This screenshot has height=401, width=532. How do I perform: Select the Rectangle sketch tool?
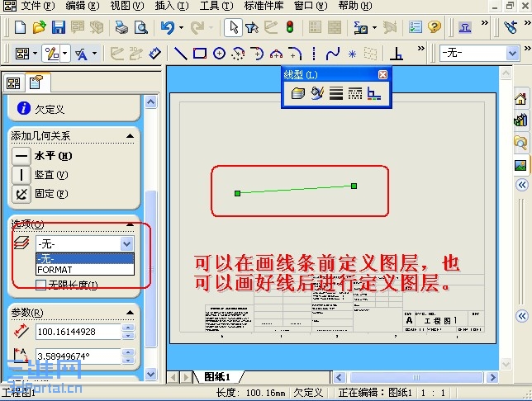pyautogui.click(x=200, y=54)
